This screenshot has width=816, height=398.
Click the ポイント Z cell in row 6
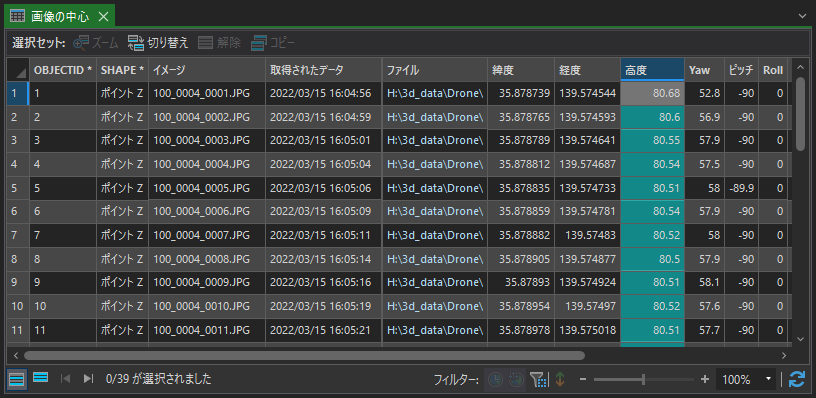click(122, 212)
